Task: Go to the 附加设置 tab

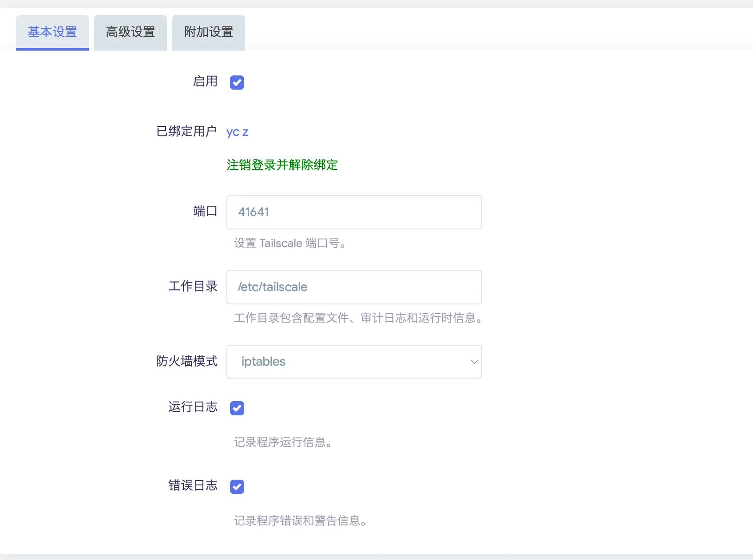Action: [x=209, y=32]
